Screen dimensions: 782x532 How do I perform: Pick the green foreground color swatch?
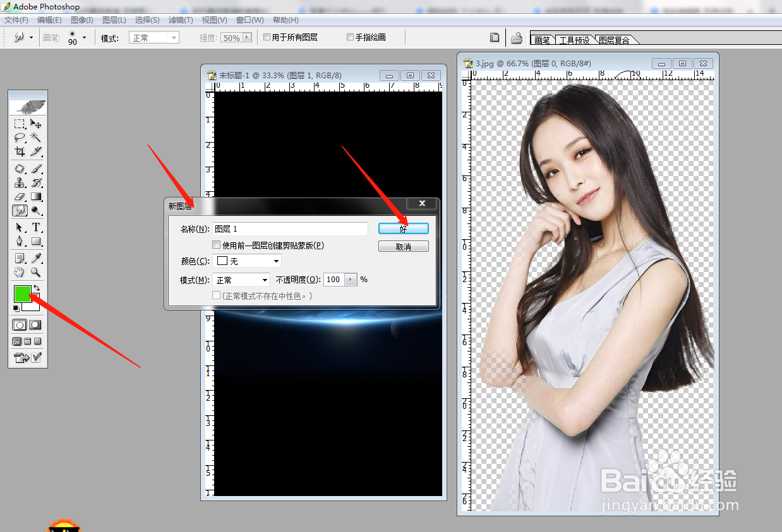click(x=23, y=293)
